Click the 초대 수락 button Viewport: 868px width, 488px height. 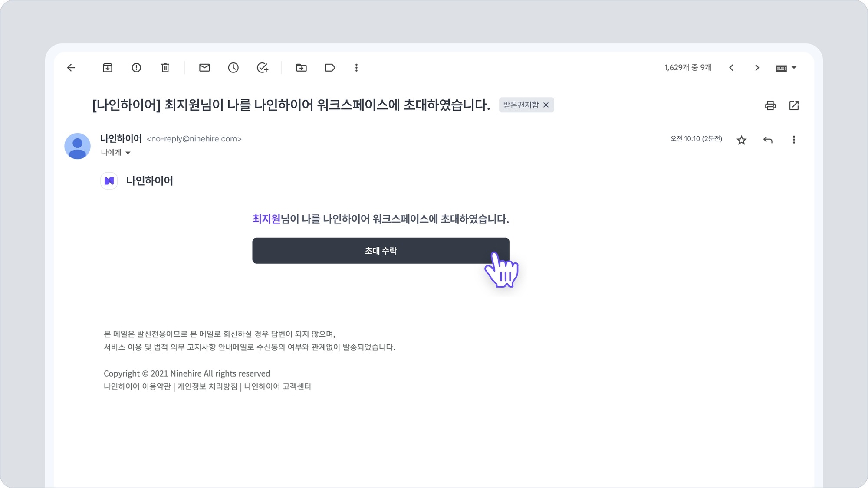tap(381, 251)
